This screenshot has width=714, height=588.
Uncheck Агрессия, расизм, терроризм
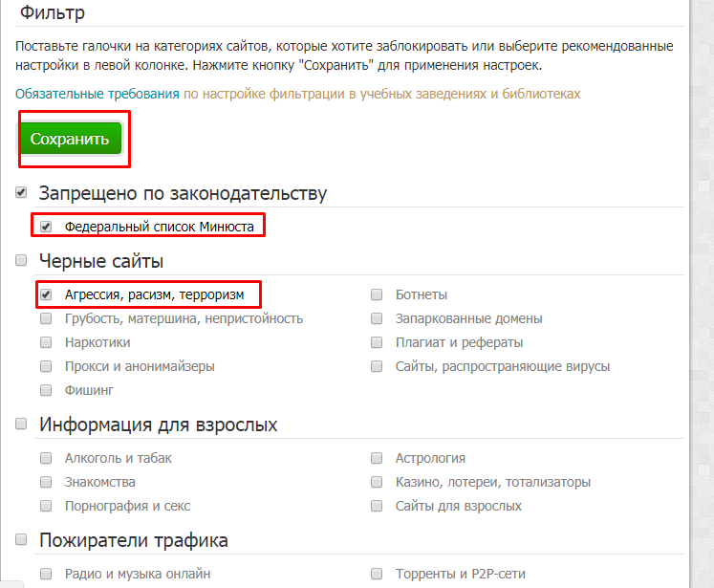(x=46, y=294)
